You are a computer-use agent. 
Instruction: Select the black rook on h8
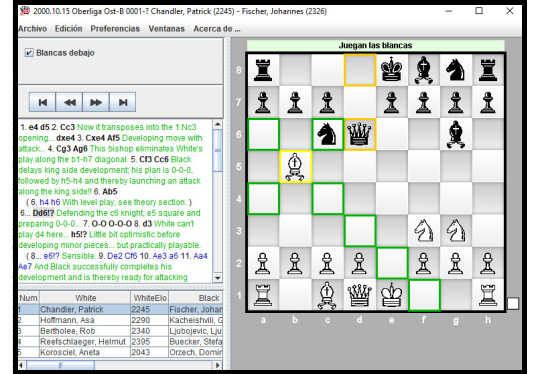coord(488,70)
